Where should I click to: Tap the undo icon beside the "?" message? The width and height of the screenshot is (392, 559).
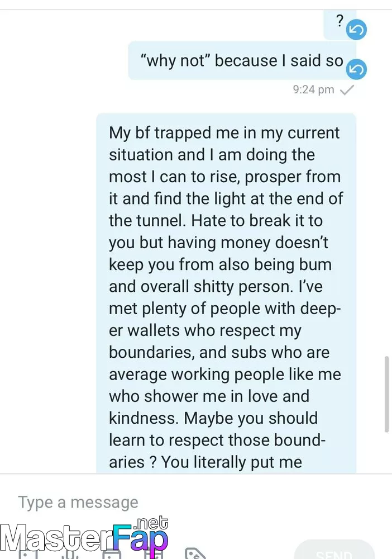[x=356, y=29]
